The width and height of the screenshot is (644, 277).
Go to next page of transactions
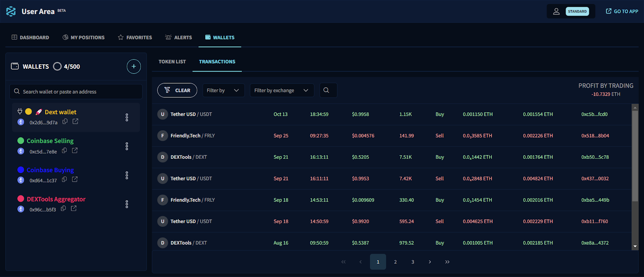click(430, 262)
